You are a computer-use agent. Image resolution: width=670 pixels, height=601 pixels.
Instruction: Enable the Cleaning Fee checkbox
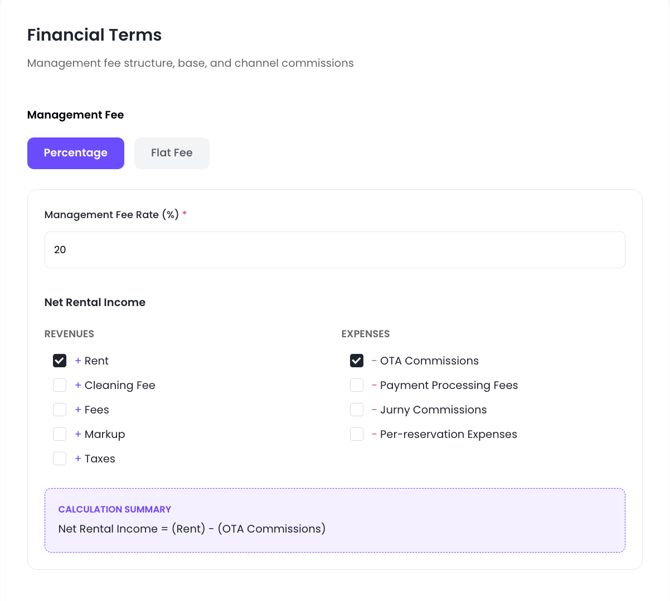click(59, 385)
